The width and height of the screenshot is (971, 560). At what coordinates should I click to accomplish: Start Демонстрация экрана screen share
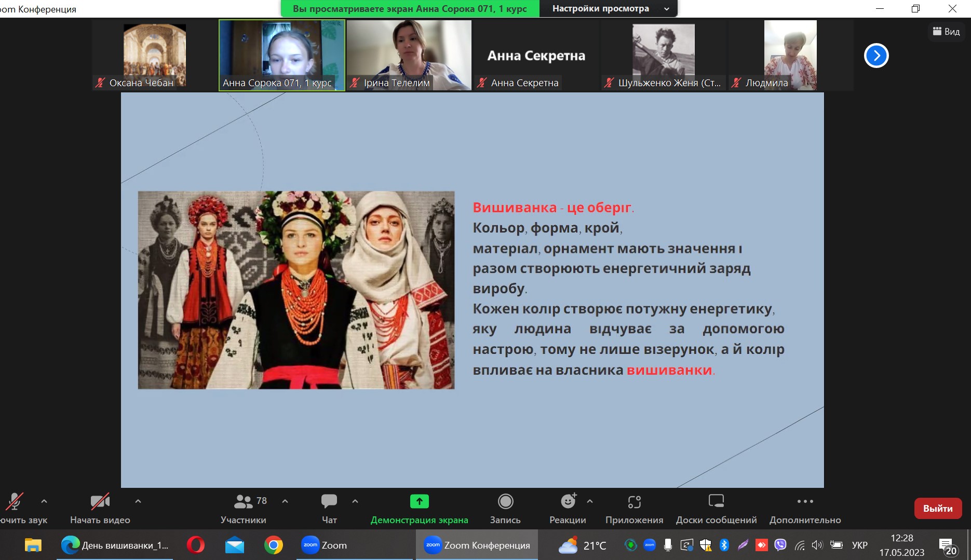coord(419,508)
